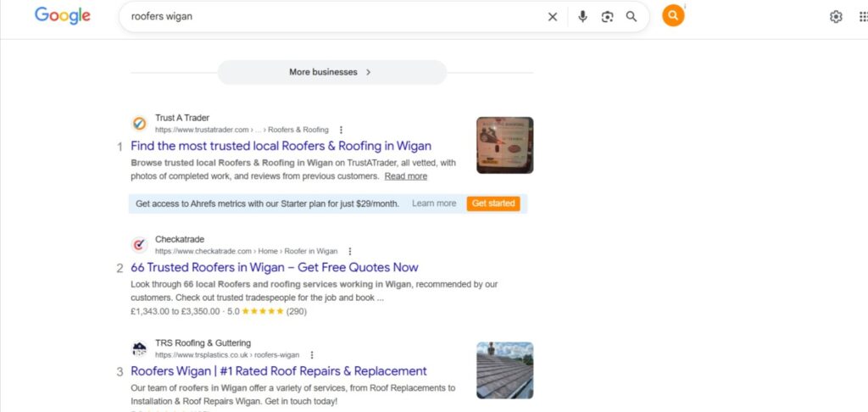Open "Find the most trusted local Roofers" result
Image resolution: width=868 pixels, height=412 pixels.
281,146
